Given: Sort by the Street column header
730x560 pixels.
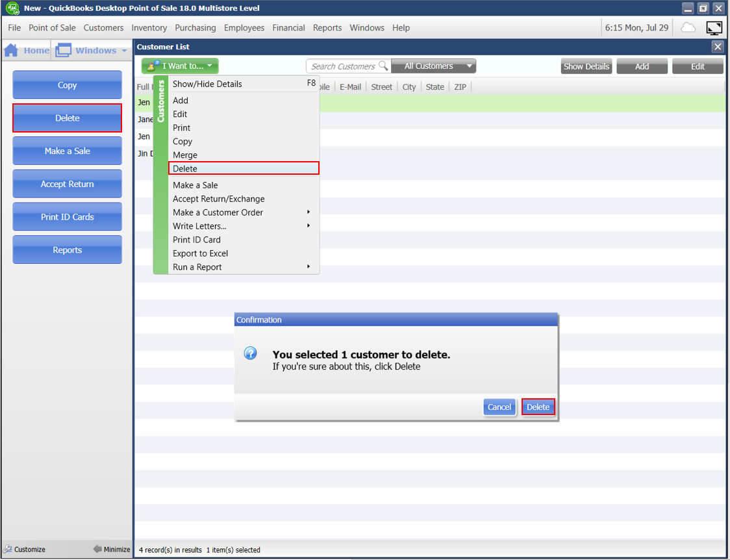Looking at the screenshot, I should tap(382, 86).
